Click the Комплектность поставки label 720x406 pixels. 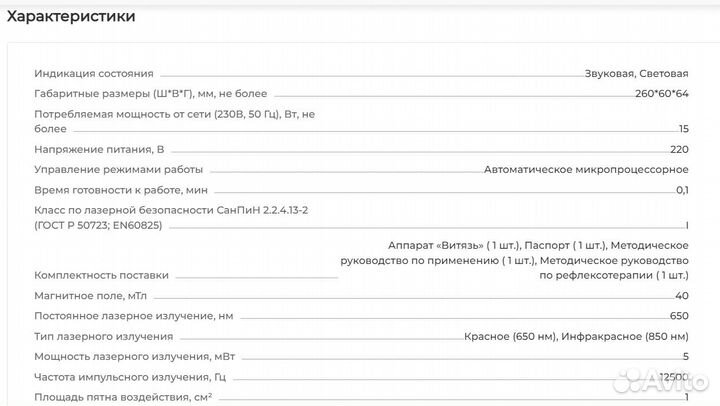pyautogui.click(x=101, y=275)
